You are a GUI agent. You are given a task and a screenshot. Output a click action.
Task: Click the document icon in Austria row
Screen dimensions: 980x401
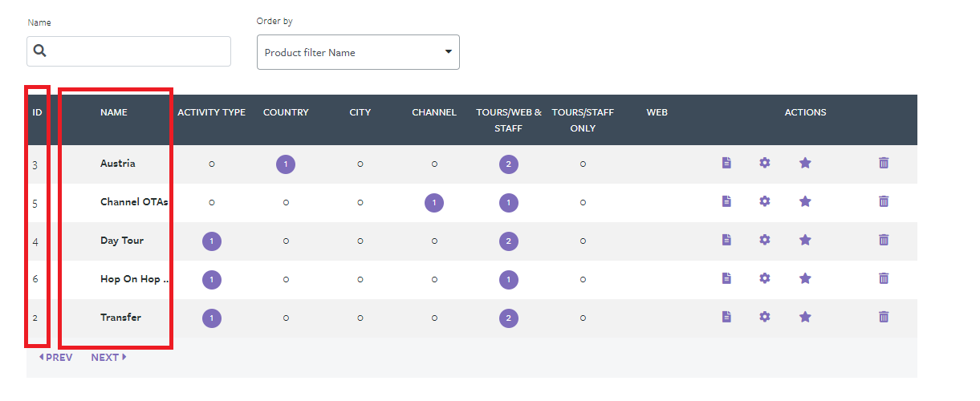(726, 163)
